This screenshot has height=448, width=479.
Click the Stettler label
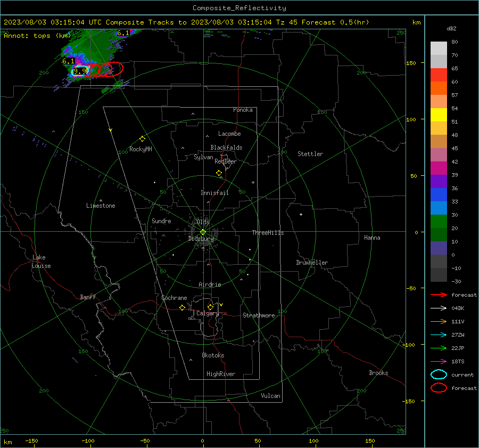pos(310,154)
